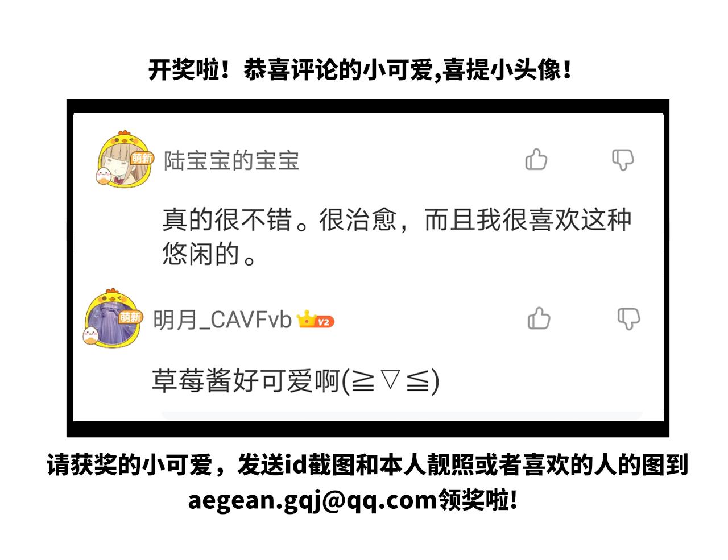The image size is (728, 560).
Task: Select comment text 草莓酱好可爱啊
Action: tap(245, 380)
